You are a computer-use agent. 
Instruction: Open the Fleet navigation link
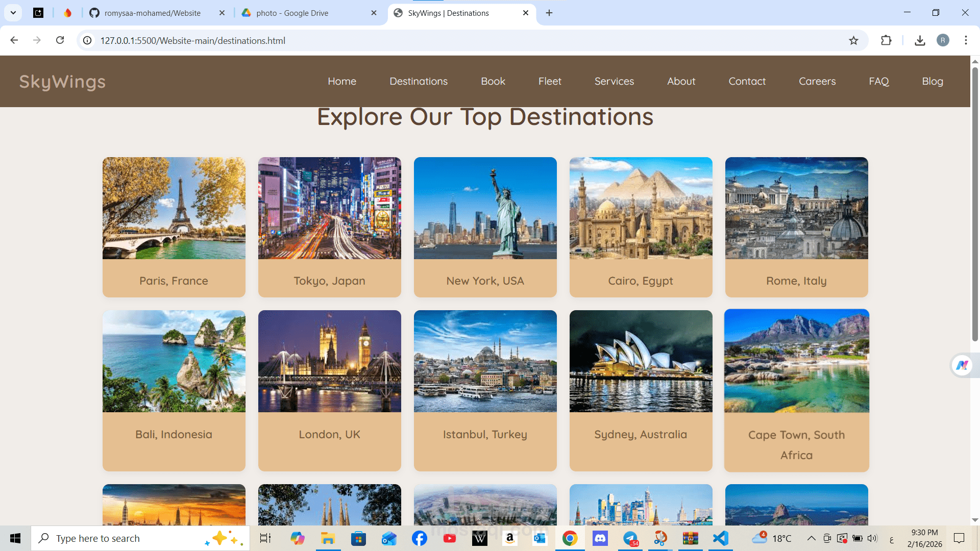pos(550,81)
